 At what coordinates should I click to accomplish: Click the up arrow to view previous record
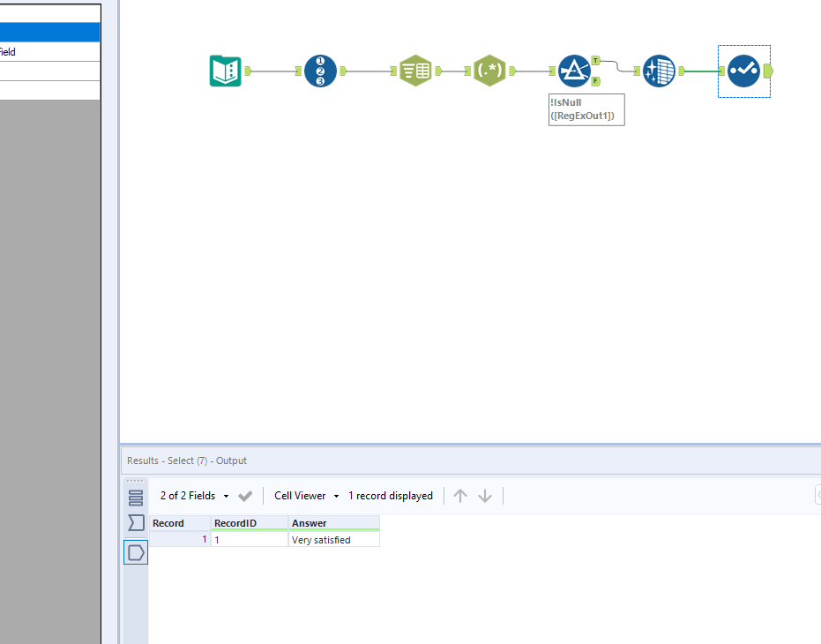(x=459, y=495)
